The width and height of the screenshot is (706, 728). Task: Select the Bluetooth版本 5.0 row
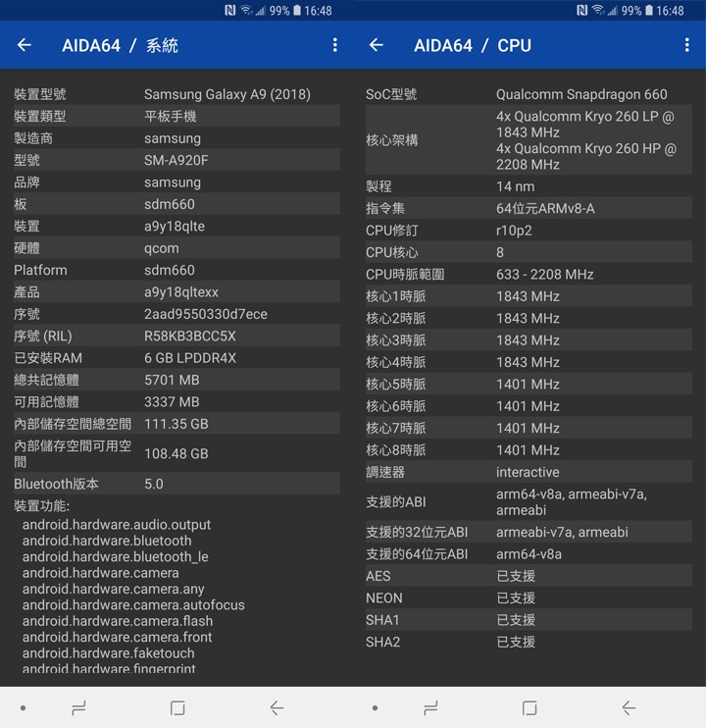tap(176, 484)
